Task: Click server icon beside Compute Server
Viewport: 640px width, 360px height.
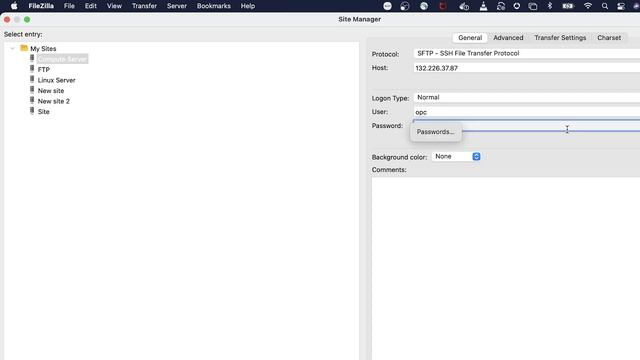Action: click(x=32, y=58)
